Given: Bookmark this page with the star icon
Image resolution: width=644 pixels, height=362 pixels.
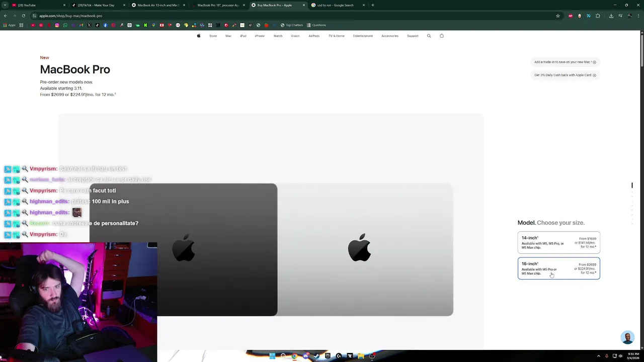Looking at the screenshot, I should 558,16.
